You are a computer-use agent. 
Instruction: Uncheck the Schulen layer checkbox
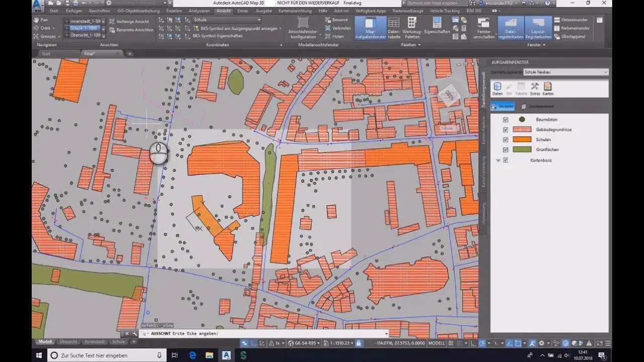coord(506,140)
